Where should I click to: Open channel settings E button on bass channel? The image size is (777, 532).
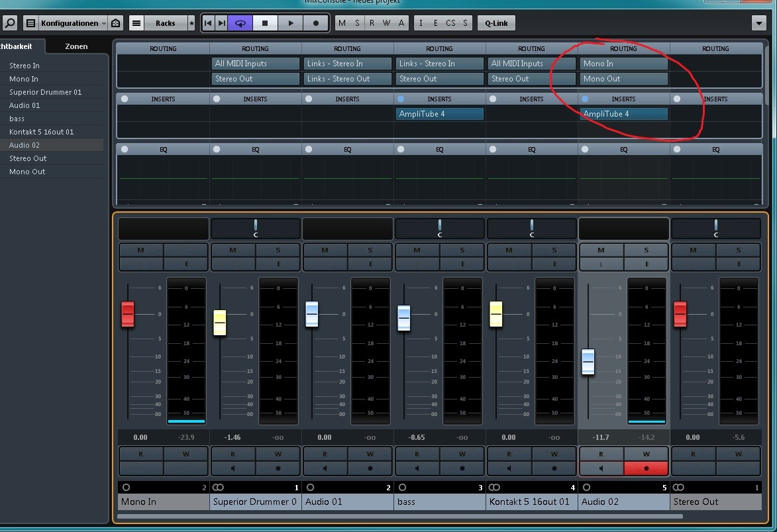click(x=462, y=264)
